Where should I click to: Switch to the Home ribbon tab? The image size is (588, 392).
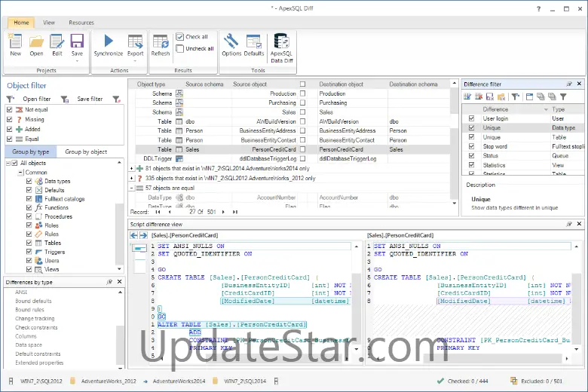[21, 23]
